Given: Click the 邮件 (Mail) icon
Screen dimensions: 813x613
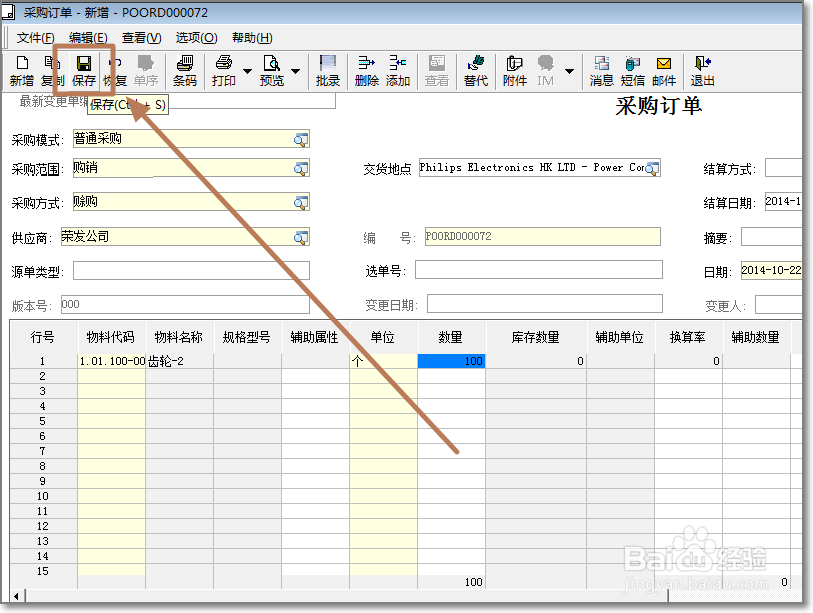Looking at the screenshot, I should coord(664,71).
